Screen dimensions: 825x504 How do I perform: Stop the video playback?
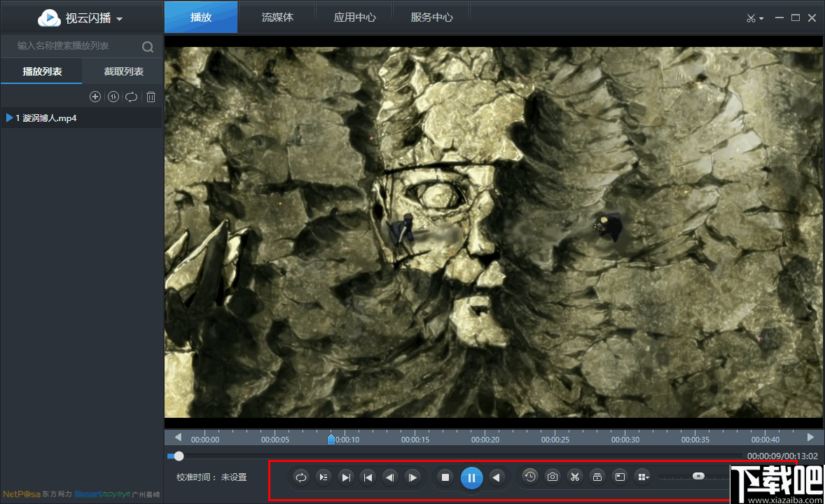(x=445, y=477)
